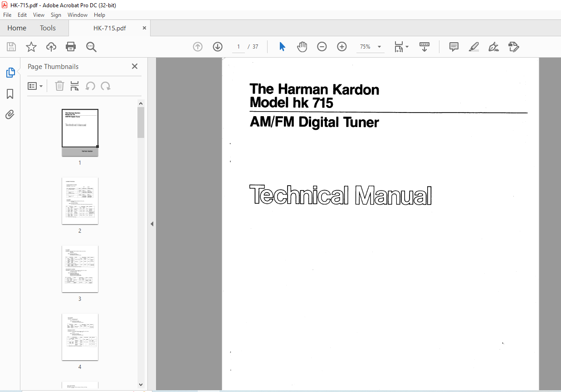Select the HK-715.pdf document tab
561x392 pixels.
coord(110,28)
